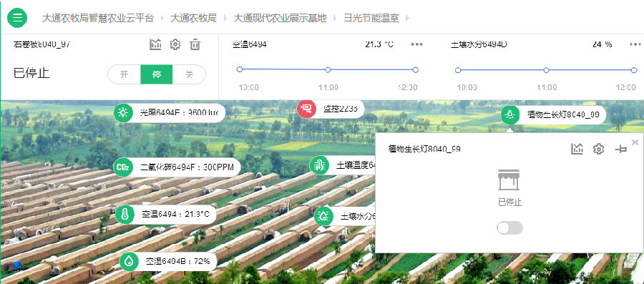Select the 停 stop option

click(157, 74)
